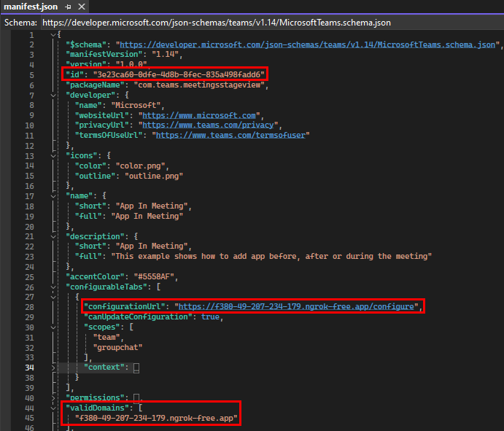This screenshot has height=431, width=504.
Task: Click the "packageName" key
Action: click(x=95, y=85)
